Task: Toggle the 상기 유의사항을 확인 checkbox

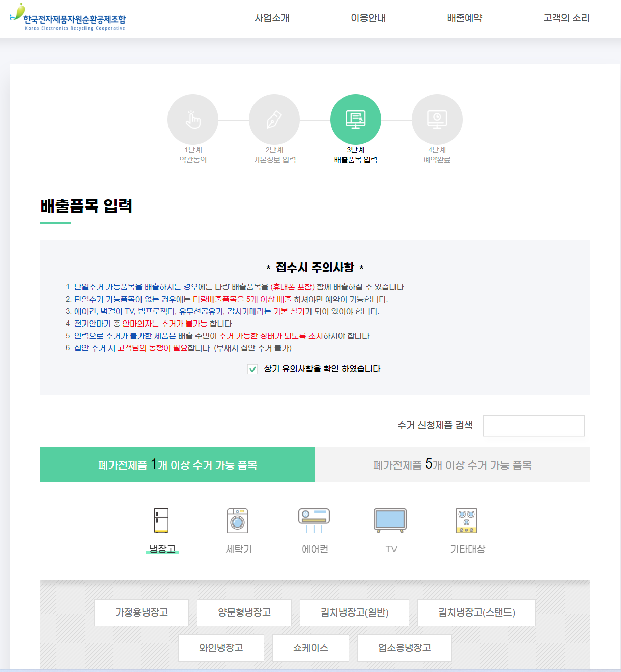Action: (252, 369)
